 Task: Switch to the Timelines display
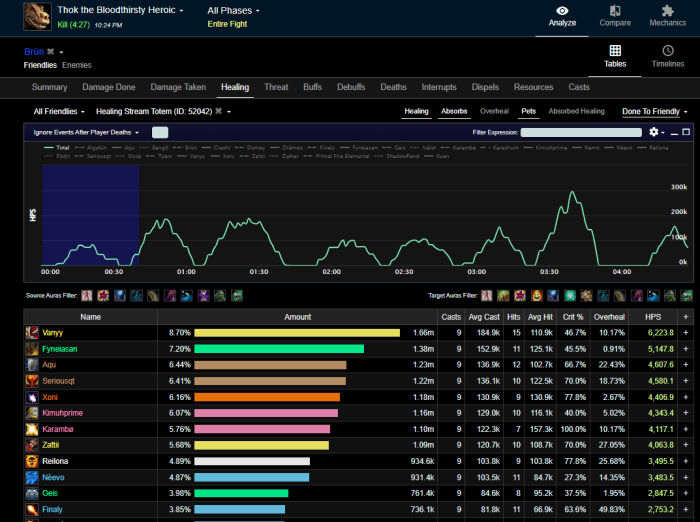[667, 56]
